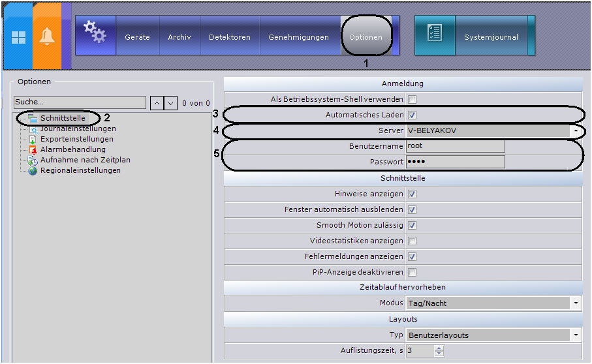Open the Systemjournal tab
Image resolution: width=592 pixels, height=364 pixels.
(x=491, y=37)
